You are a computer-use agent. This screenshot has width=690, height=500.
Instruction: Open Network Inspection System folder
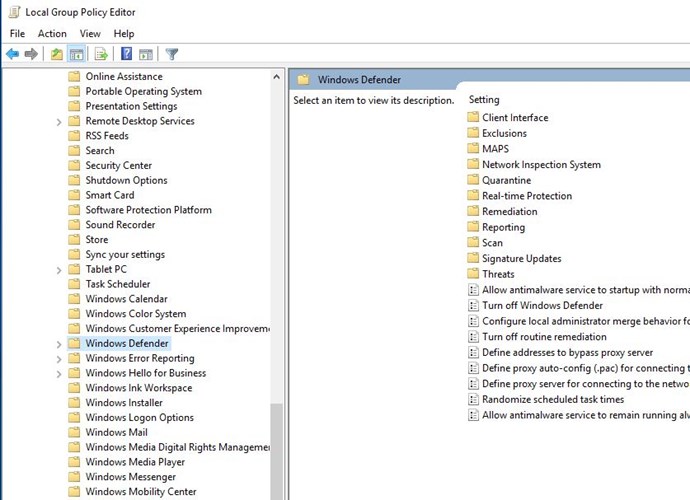541,164
